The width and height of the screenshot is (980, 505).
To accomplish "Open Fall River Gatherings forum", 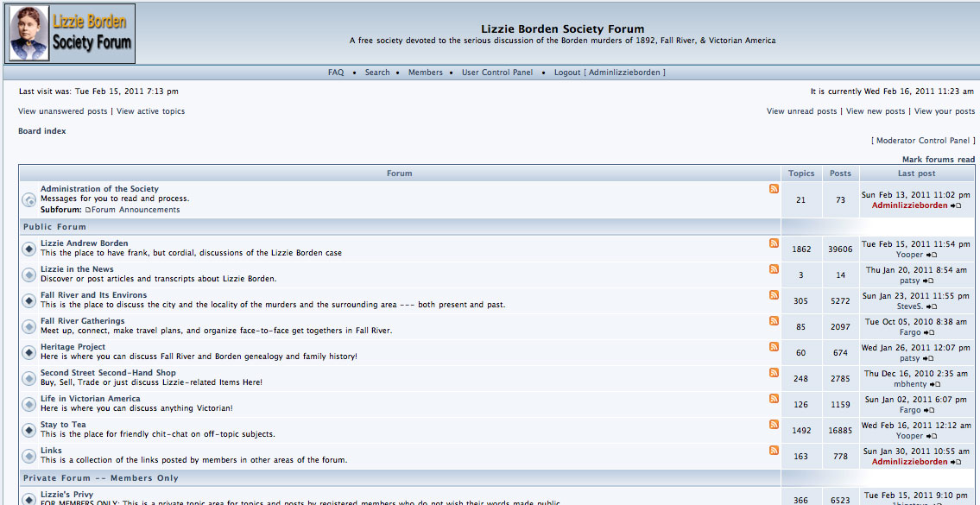I will pos(83,321).
